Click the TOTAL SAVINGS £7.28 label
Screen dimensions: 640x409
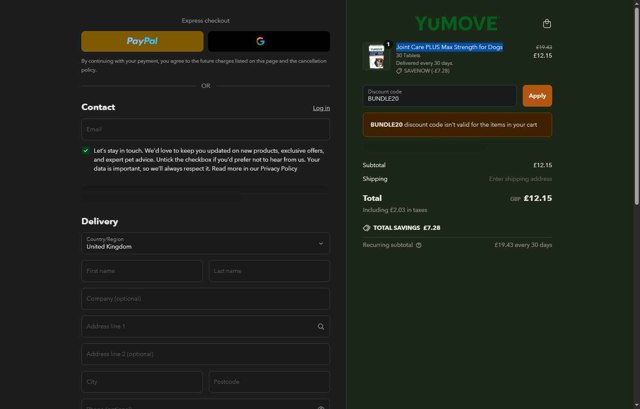[407, 228]
